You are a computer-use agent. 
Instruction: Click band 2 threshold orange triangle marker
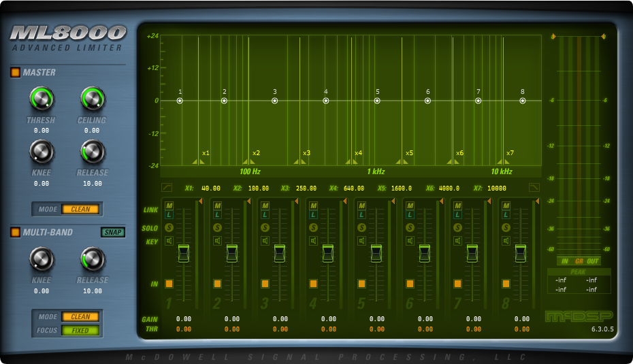(x=248, y=201)
